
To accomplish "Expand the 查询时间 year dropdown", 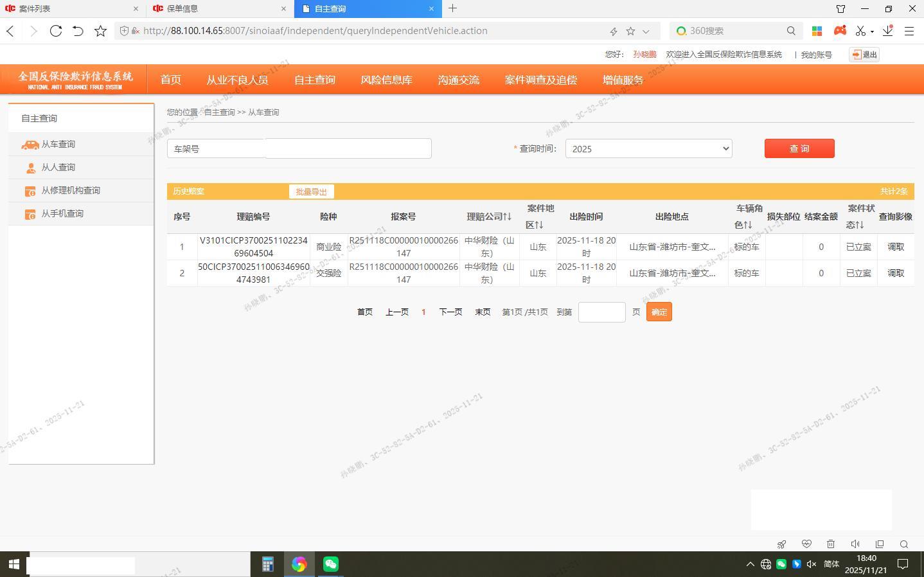I will pos(648,148).
